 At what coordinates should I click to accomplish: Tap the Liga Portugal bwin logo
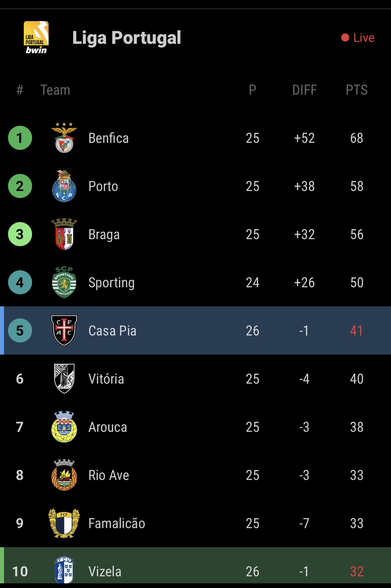click(36, 37)
